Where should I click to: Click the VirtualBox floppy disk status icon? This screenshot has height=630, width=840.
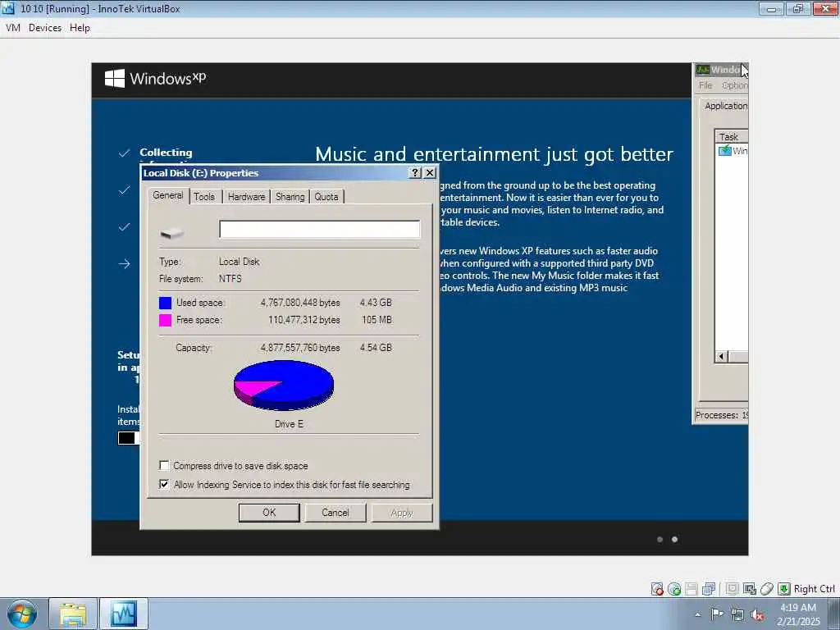coord(691,589)
